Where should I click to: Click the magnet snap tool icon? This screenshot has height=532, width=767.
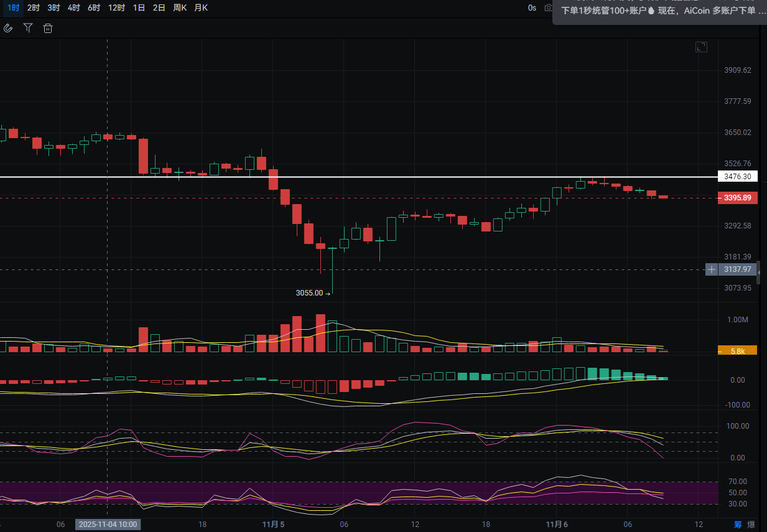pyautogui.click(x=8, y=28)
